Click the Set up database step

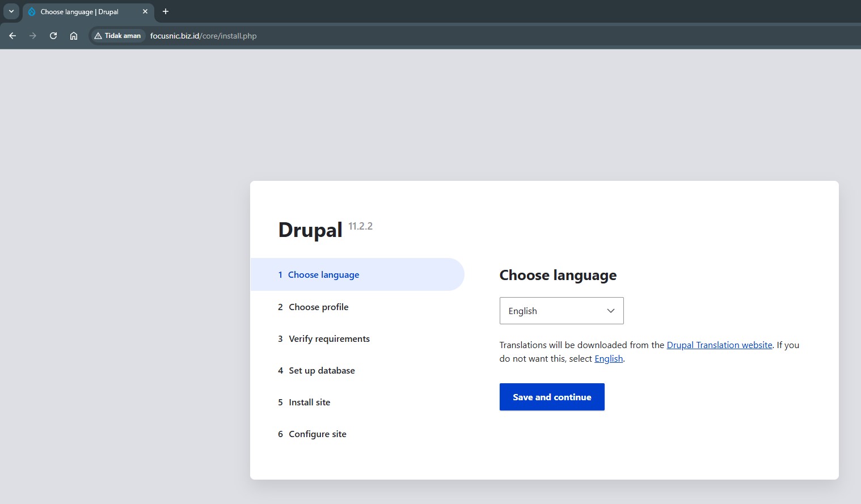[x=322, y=371]
